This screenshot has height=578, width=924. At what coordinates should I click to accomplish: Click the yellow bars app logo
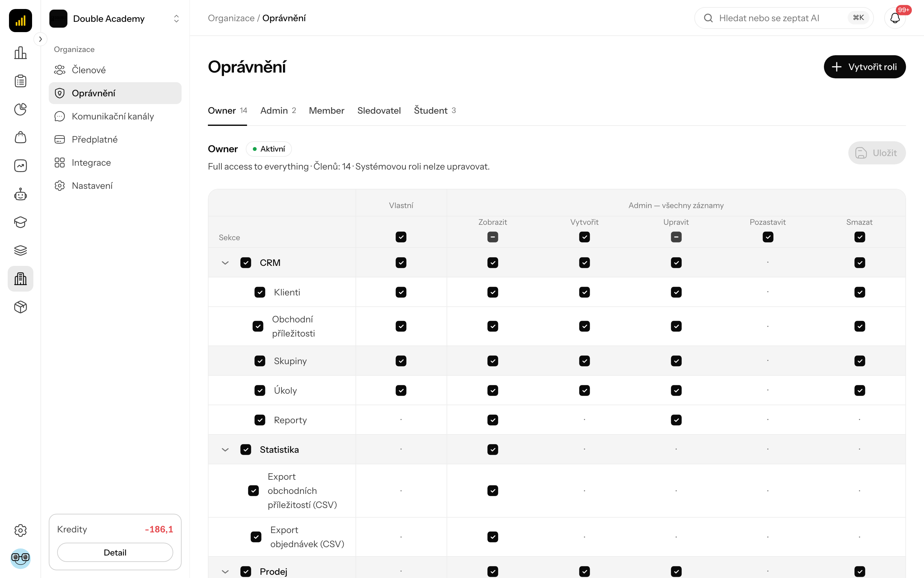pos(20,20)
